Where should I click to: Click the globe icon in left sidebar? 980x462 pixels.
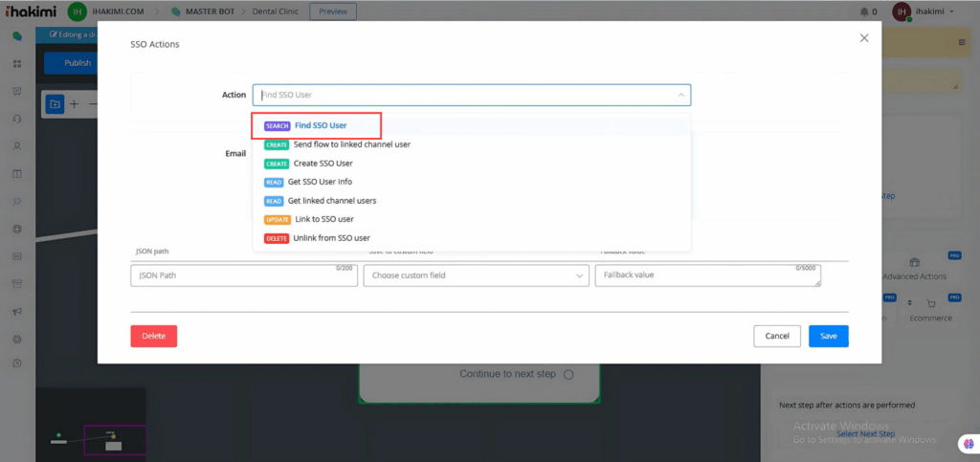(x=17, y=229)
